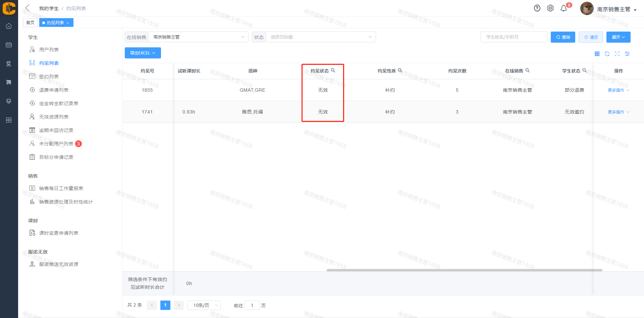Click the 查询 search button
The height and width of the screenshot is (318, 644).
coord(563,37)
